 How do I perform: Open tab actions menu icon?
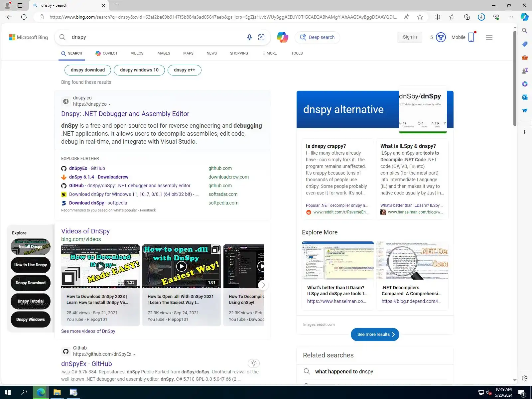coord(20,5)
